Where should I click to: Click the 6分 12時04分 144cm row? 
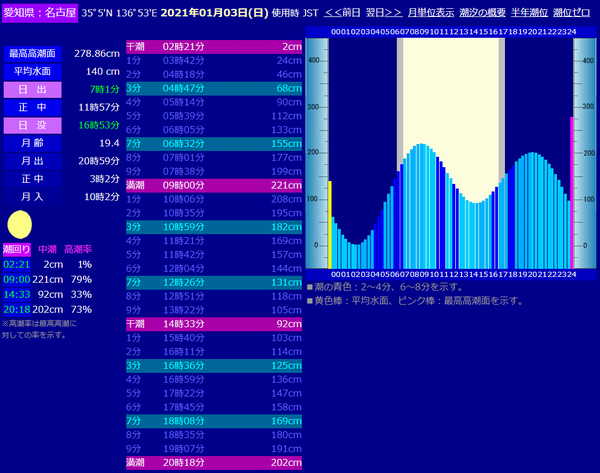pos(214,269)
